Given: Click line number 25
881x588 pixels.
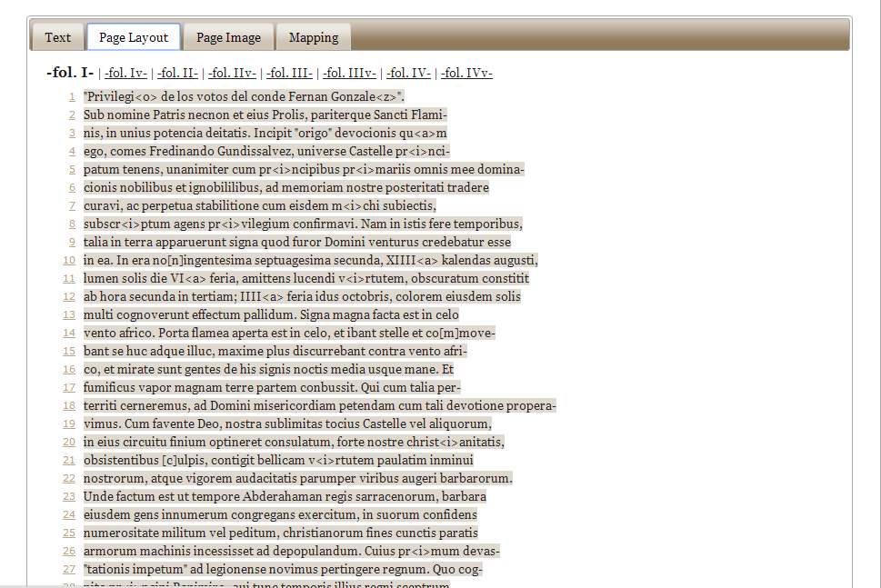Looking at the screenshot, I should [69, 533].
